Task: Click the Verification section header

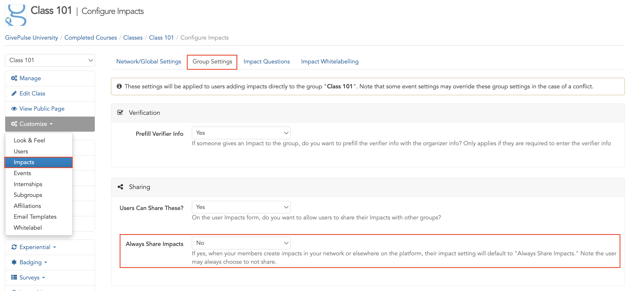Action: coord(368,113)
